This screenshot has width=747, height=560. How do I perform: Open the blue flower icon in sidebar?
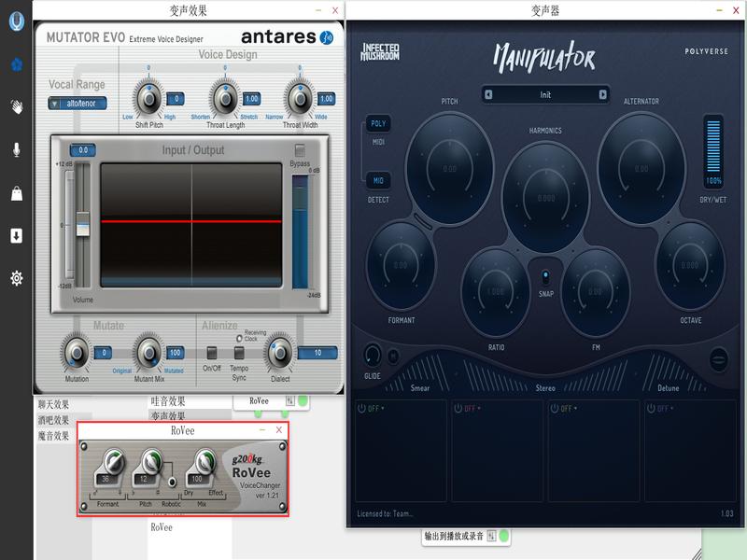coord(17,64)
